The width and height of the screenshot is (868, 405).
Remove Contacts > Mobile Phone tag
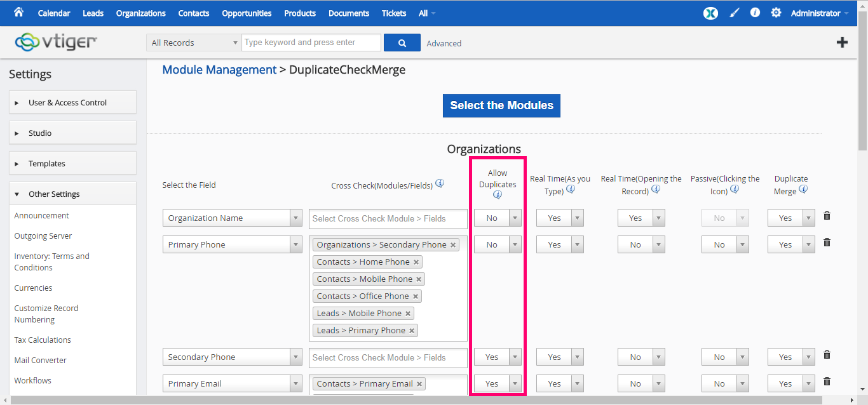[x=419, y=279]
